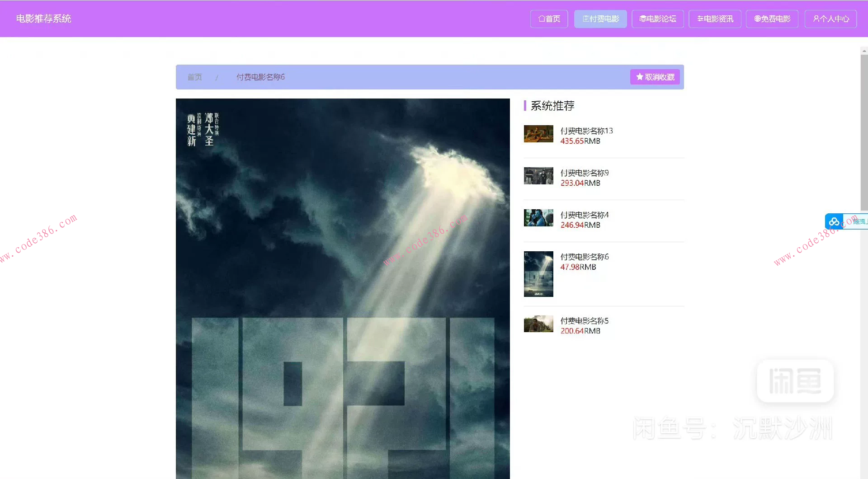The width and height of the screenshot is (868, 479).
Task: Open the recommended 付费电影名称6 thumbnail
Action: [538, 274]
